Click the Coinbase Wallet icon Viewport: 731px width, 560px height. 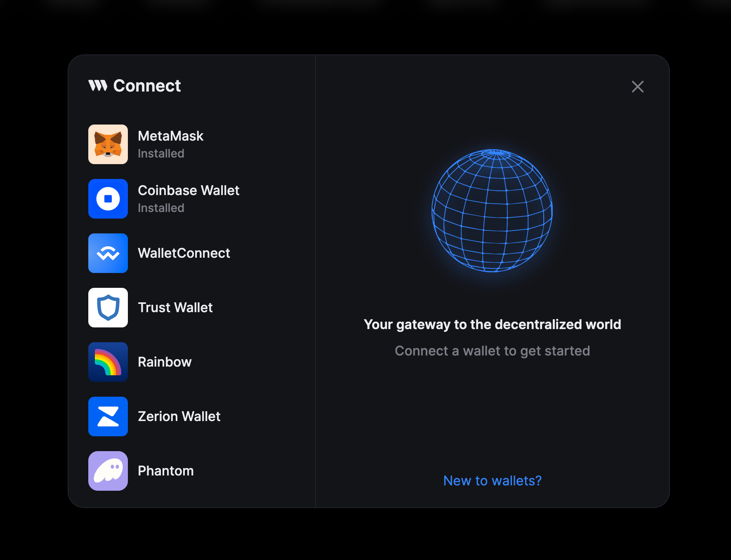[108, 199]
